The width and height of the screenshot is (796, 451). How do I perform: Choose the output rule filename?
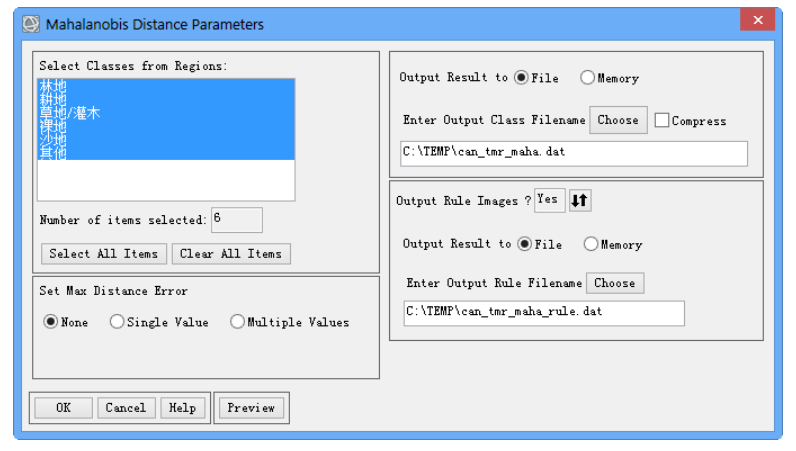[x=615, y=283]
